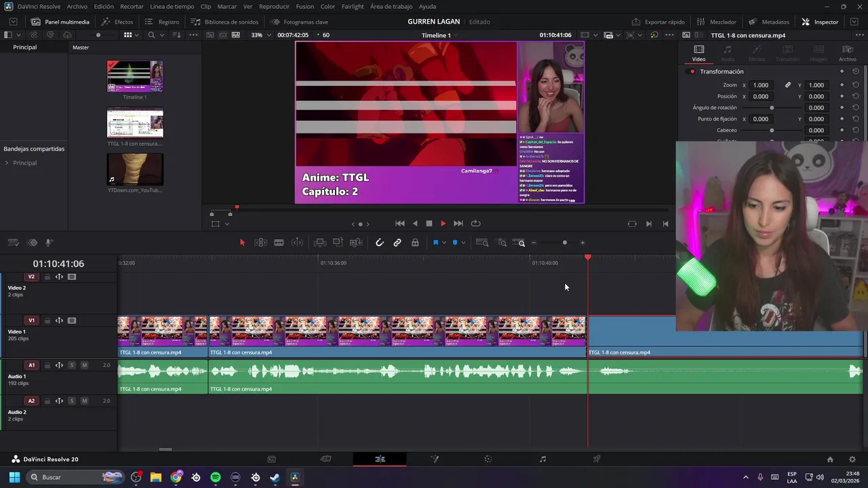Open the Deliver page rocket icon
This screenshot has width=868, height=488.
[597, 460]
